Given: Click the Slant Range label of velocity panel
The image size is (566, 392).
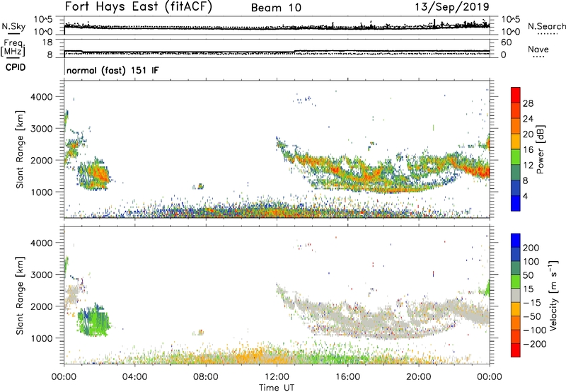Looking at the screenshot, I should pyautogui.click(x=20, y=295).
